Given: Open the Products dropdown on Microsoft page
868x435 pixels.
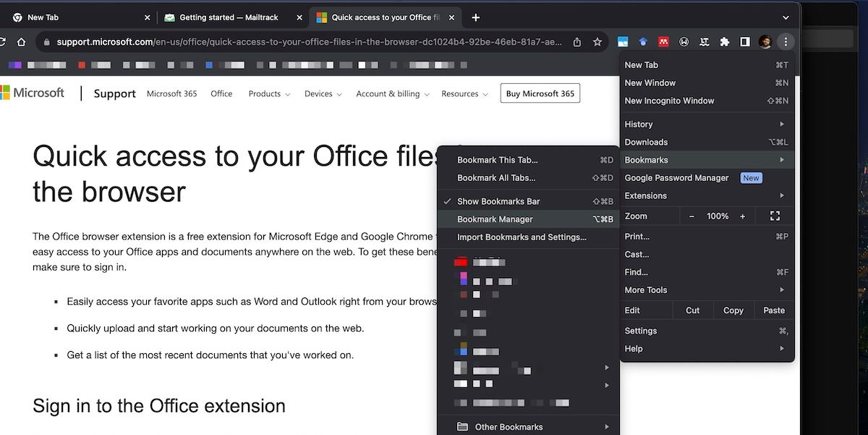Looking at the screenshot, I should pos(268,93).
